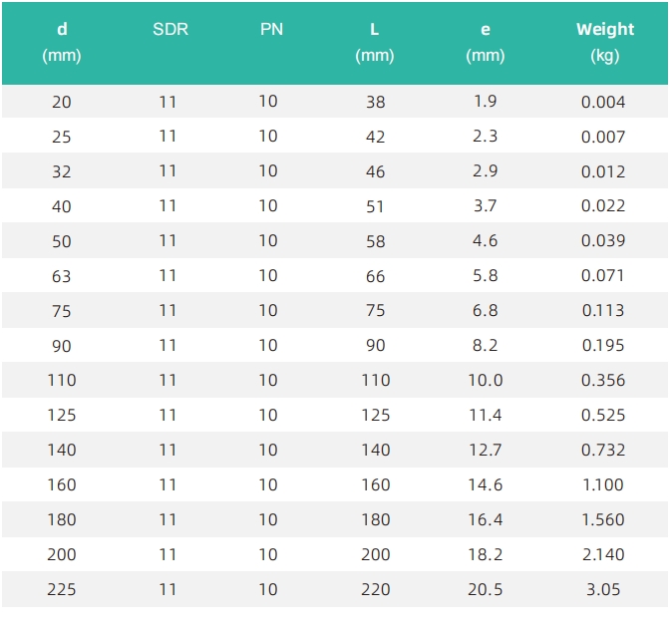Select the length value 51
672x626 pixels.
[x=375, y=206]
